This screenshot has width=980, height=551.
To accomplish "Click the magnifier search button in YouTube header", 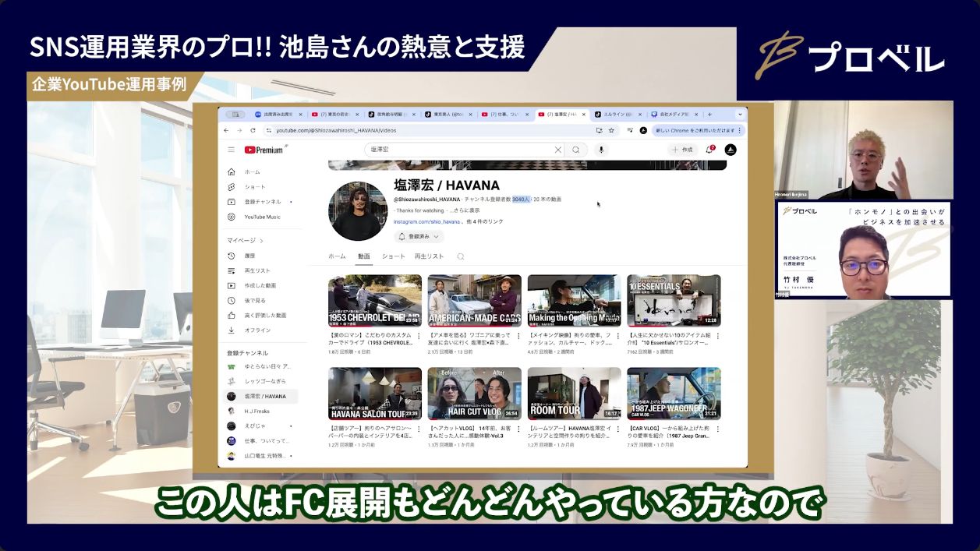I will [x=576, y=150].
